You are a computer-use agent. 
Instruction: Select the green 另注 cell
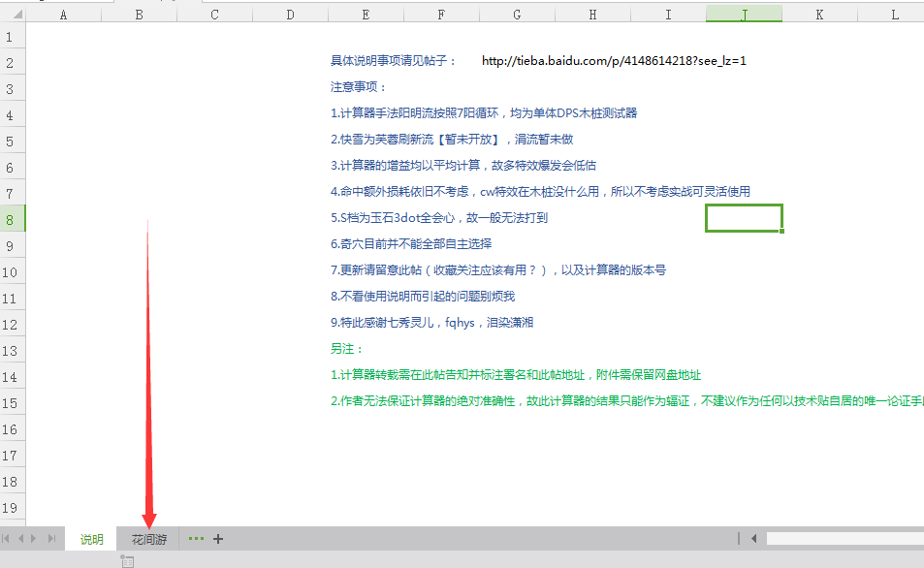pos(347,349)
